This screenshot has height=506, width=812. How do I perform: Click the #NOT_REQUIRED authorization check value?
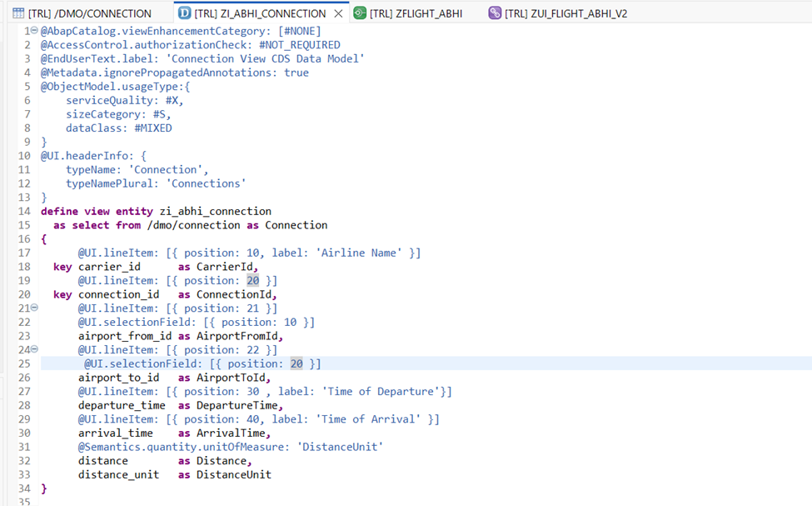click(x=300, y=44)
